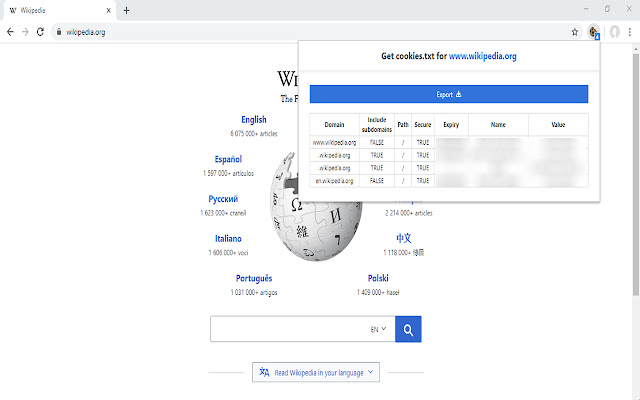Image resolution: width=640 pixels, height=400 pixels.
Task: Click the Path column header
Action: (403, 125)
